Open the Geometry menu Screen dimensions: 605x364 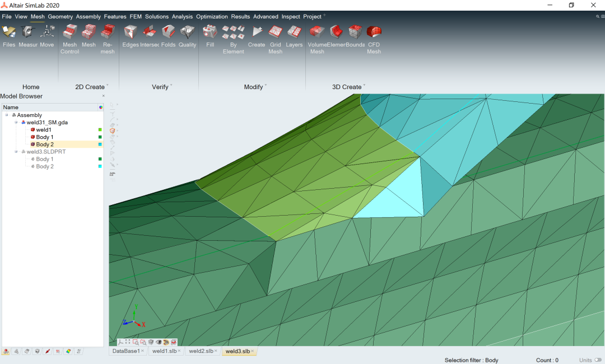(x=60, y=17)
